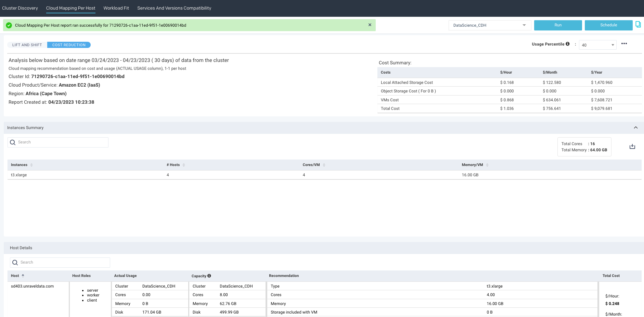Click Local Attached Storage Cost label
This screenshot has height=317, width=644.
click(407, 83)
